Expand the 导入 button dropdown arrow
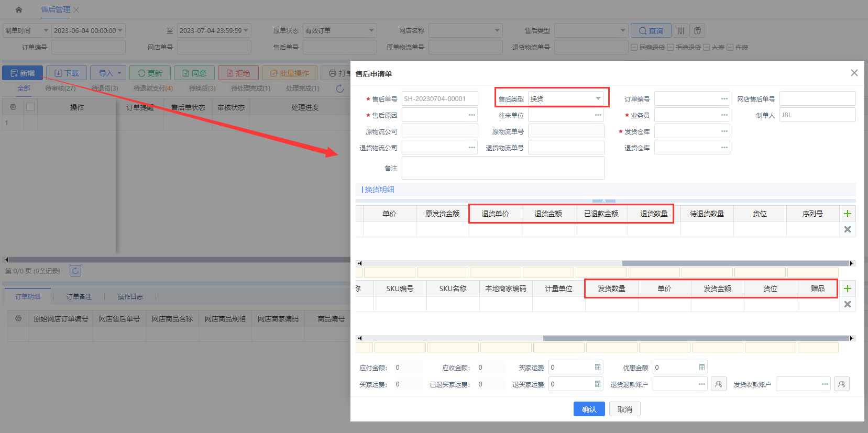 tap(119, 73)
